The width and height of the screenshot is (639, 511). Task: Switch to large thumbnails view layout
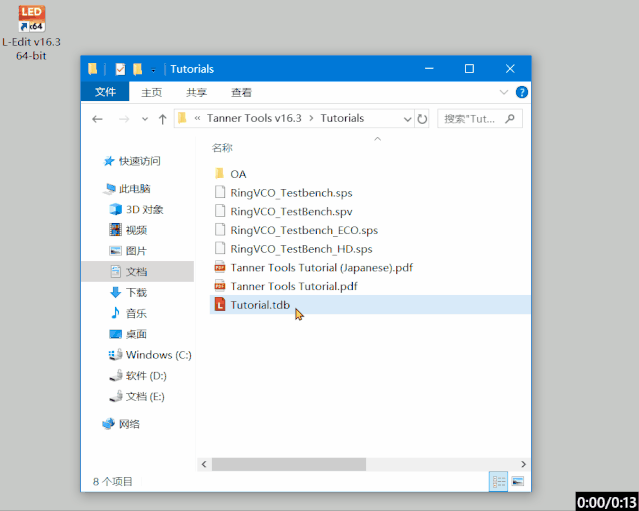point(518,482)
